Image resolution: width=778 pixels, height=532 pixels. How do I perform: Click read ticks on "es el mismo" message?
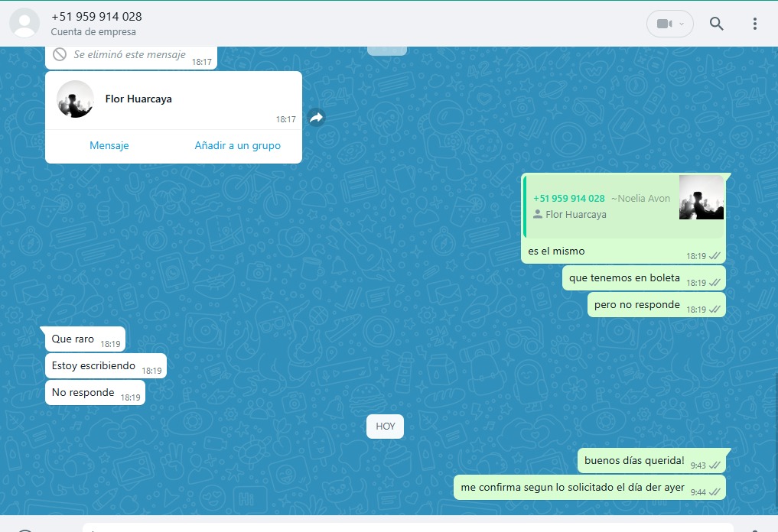tap(715, 256)
